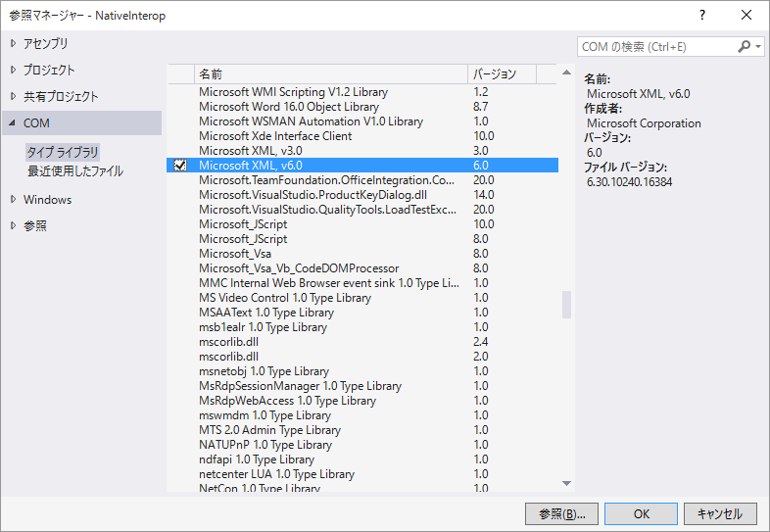The image size is (770, 532).
Task: Confirm with the OK button
Action: click(x=642, y=513)
